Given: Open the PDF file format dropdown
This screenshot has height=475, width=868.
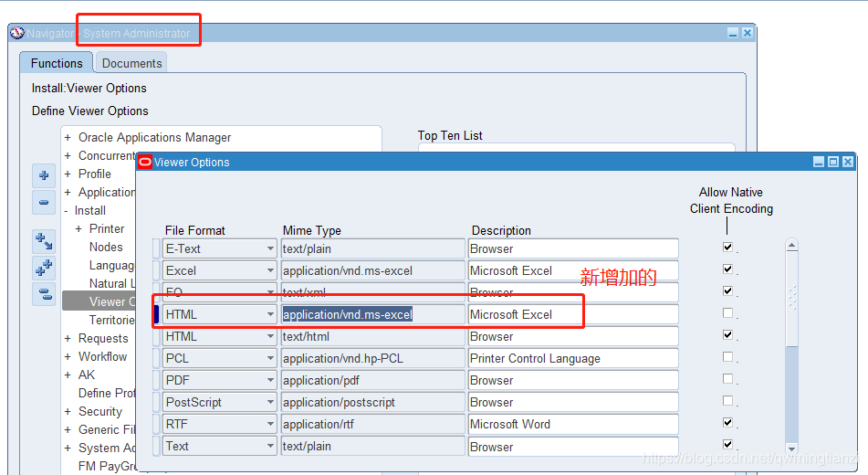Looking at the screenshot, I should (x=270, y=380).
